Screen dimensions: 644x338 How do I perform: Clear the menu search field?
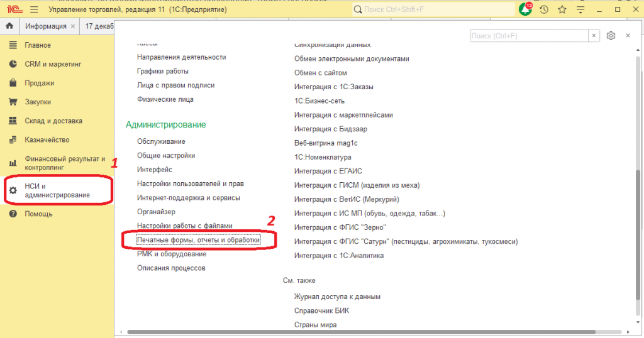tap(594, 36)
